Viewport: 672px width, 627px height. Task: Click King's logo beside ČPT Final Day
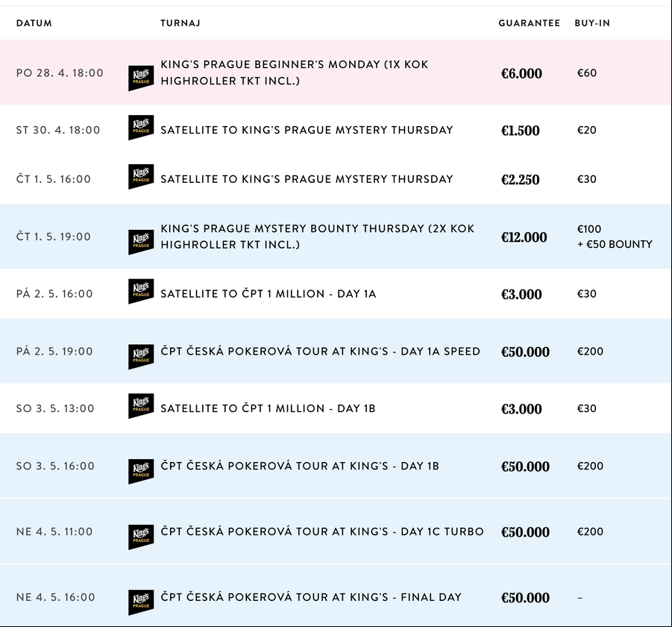[x=141, y=602]
